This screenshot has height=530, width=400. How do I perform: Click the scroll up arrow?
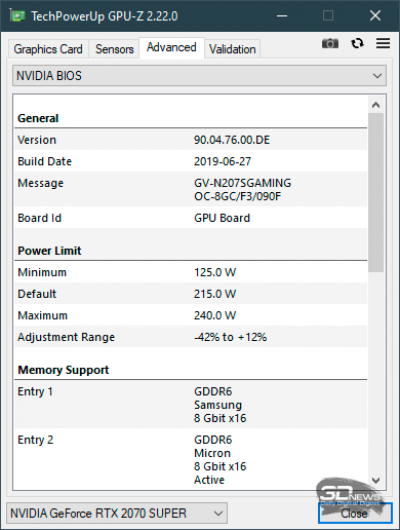point(376,105)
